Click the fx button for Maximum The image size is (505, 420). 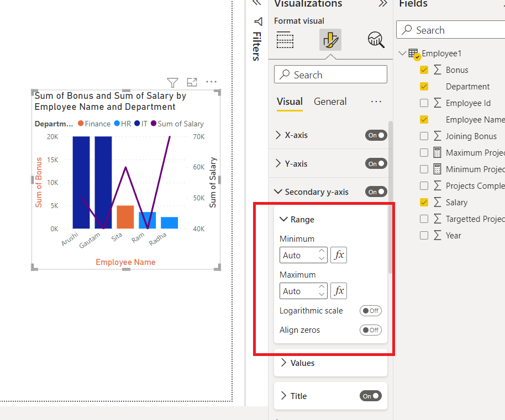(x=339, y=291)
